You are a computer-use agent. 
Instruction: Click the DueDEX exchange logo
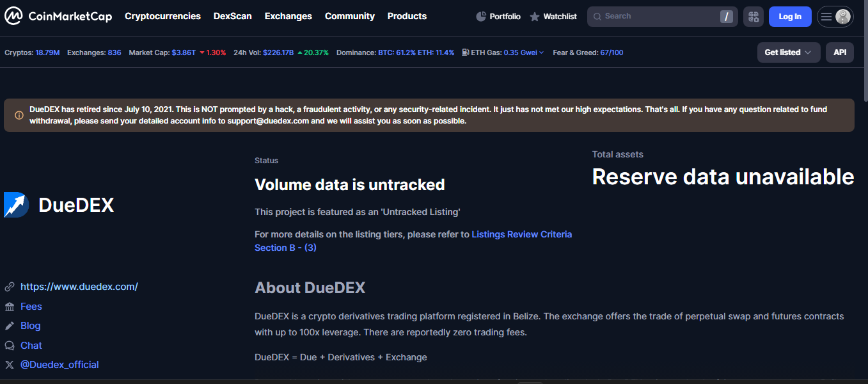tap(16, 205)
